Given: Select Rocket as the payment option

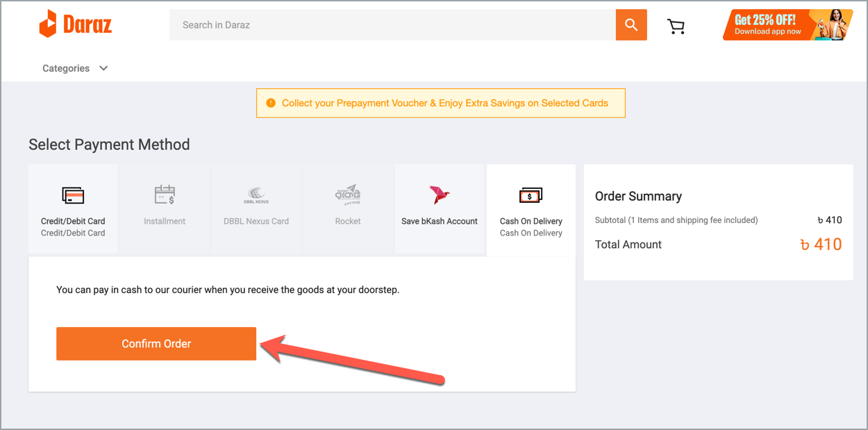Looking at the screenshot, I should 348,208.
